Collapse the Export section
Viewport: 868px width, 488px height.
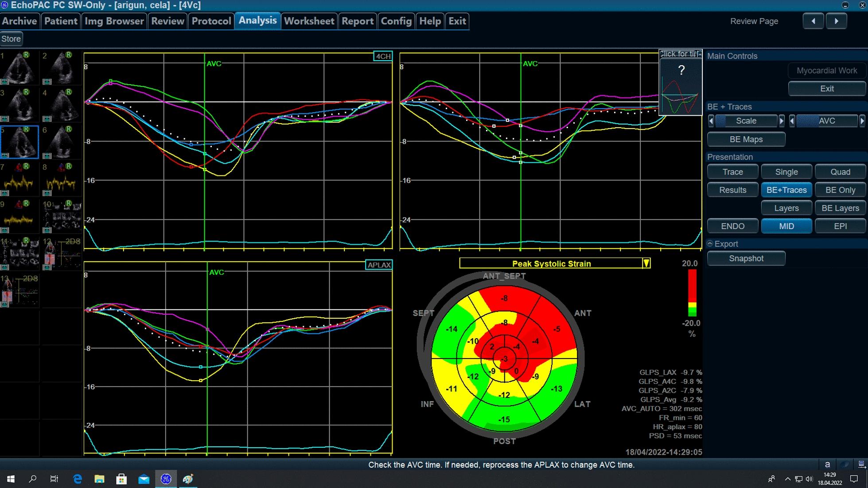point(710,244)
